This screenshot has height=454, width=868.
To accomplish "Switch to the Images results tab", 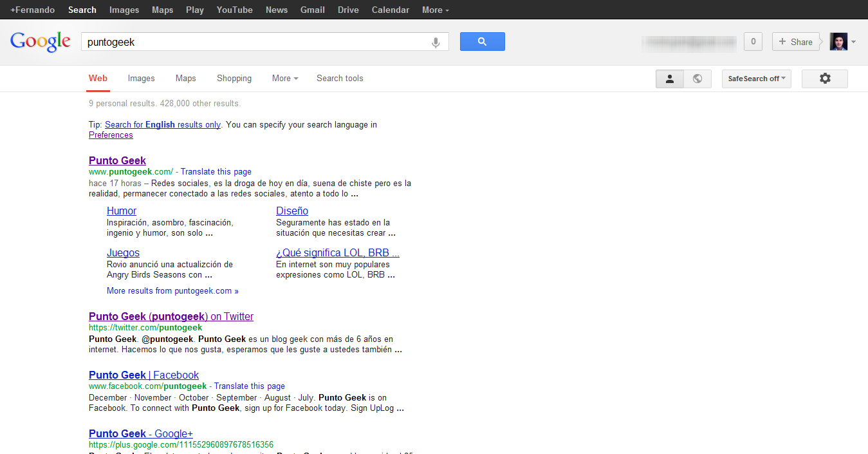I will click(141, 79).
